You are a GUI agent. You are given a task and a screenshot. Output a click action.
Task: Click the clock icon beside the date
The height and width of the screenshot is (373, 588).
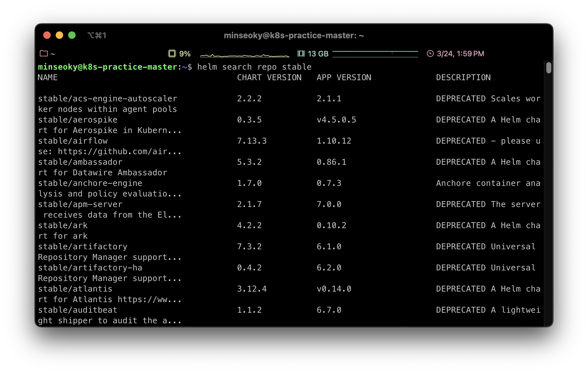pos(430,53)
